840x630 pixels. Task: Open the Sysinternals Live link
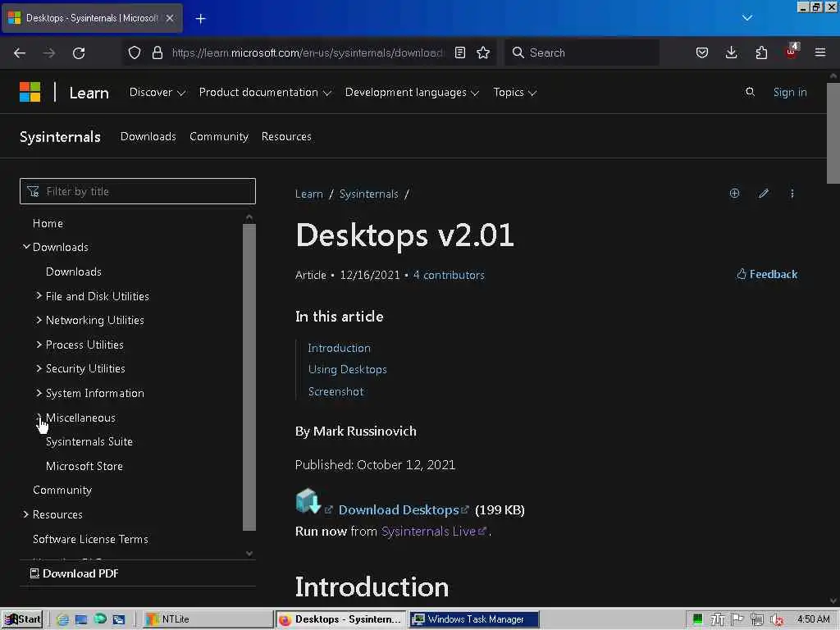428,532
